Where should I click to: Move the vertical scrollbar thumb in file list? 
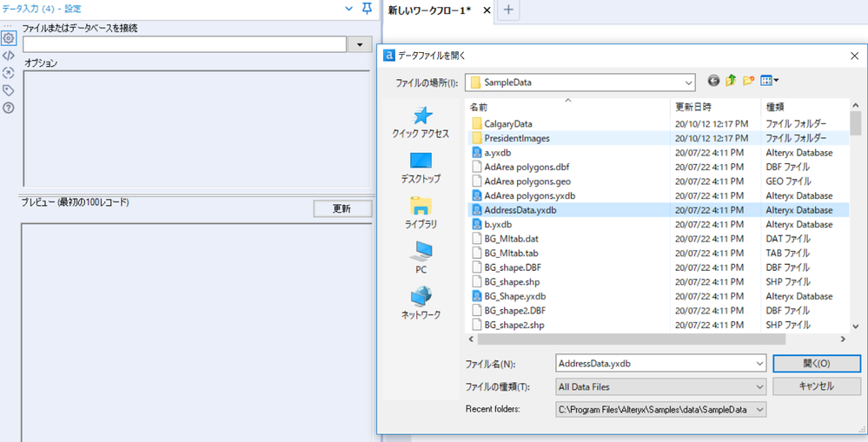coord(855,123)
